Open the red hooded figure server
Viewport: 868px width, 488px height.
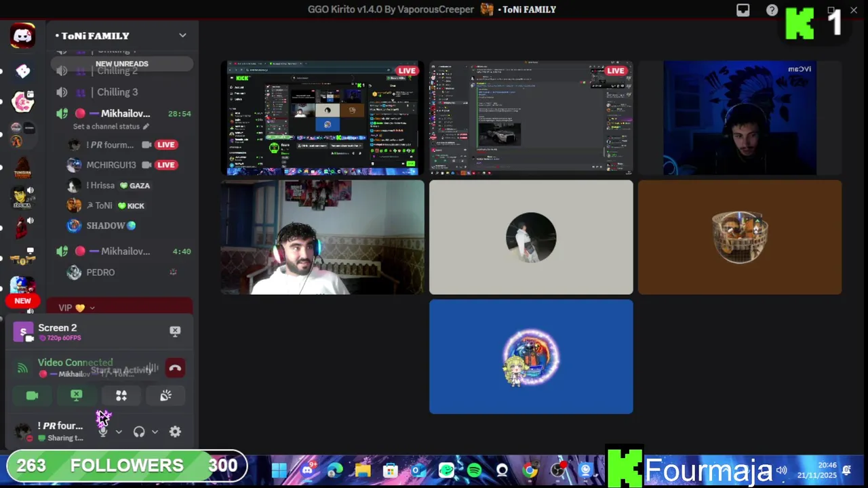point(22,228)
